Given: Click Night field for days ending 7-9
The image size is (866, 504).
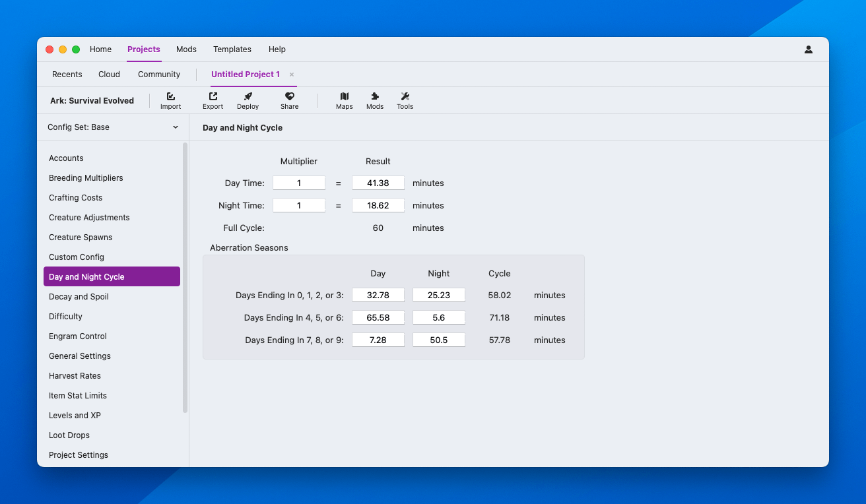Looking at the screenshot, I should [439, 340].
